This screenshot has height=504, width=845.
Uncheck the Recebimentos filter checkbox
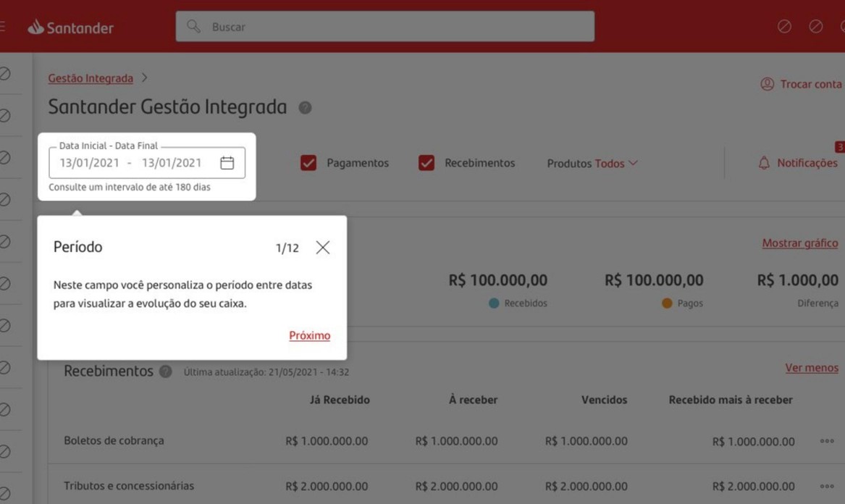tap(426, 163)
